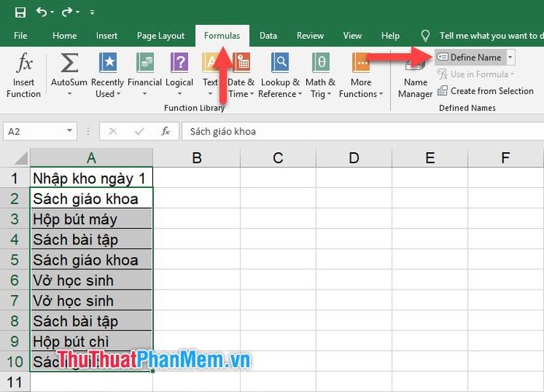Click the Cancel X in formula bar
The height and width of the screenshot is (392, 544).
pyautogui.click(x=113, y=131)
